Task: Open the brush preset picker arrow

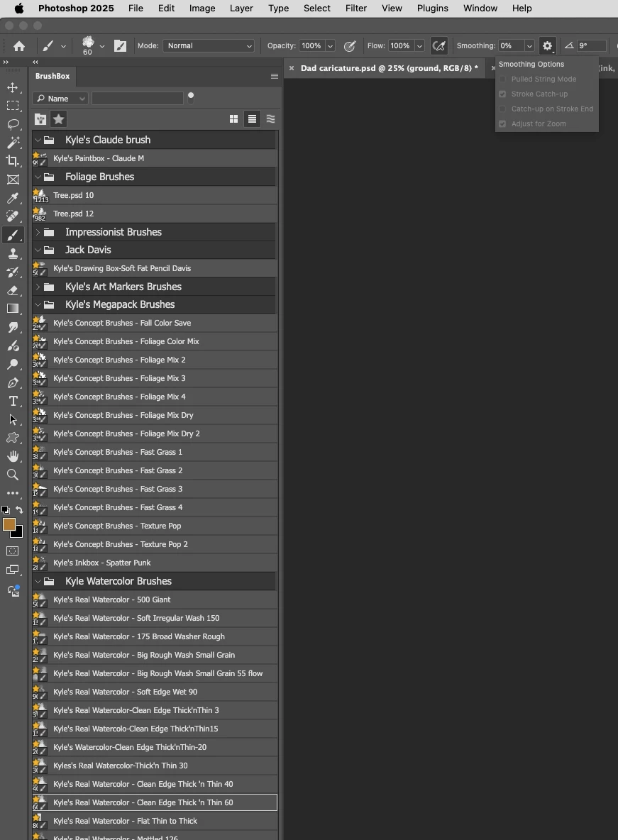Action: [102, 46]
